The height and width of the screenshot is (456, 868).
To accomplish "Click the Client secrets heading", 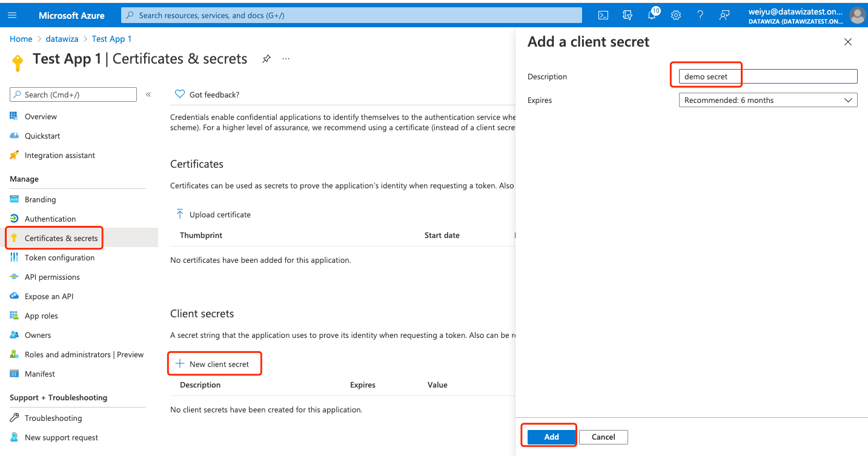I will (x=202, y=314).
